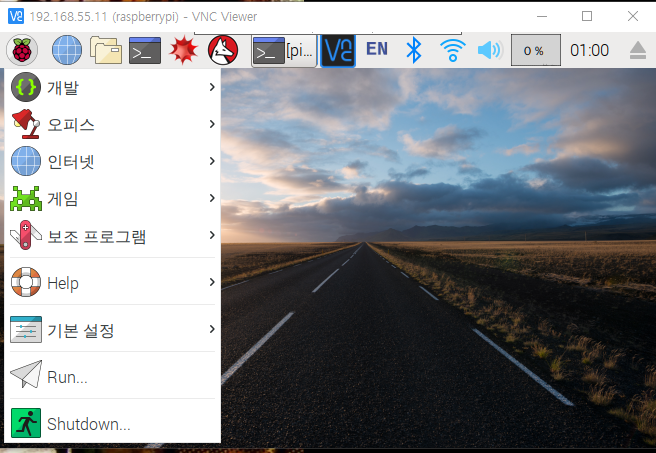Open the EN keyboard layout indicator

point(377,49)
